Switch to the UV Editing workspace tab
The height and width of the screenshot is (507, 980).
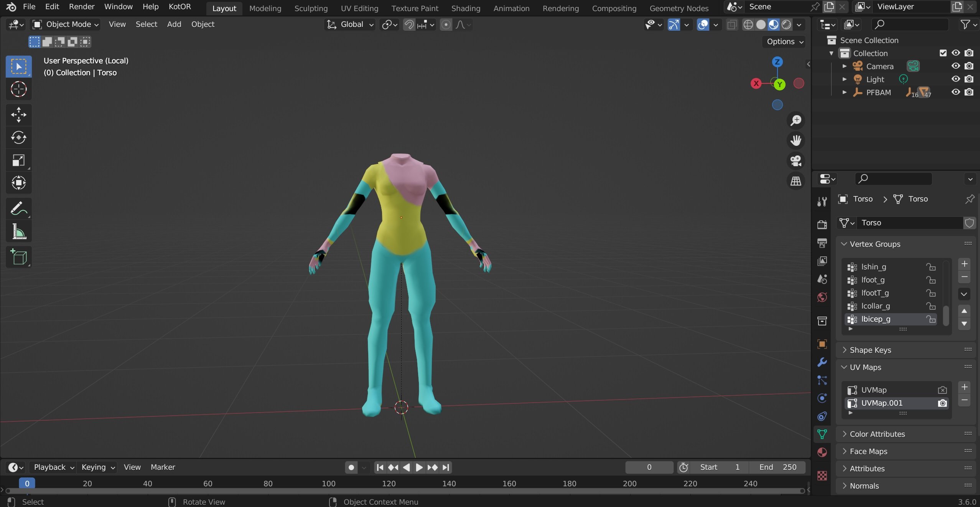[x=359, y=8]
